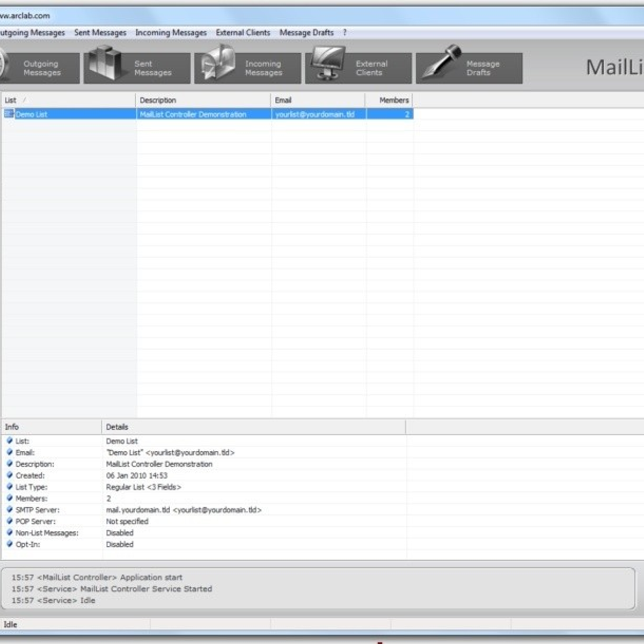Image resolution: width=644 pixels, height=644 pixels.
Task: Click the Details column header in info panel
Action: pyautogui.click(x=253, y=427)
